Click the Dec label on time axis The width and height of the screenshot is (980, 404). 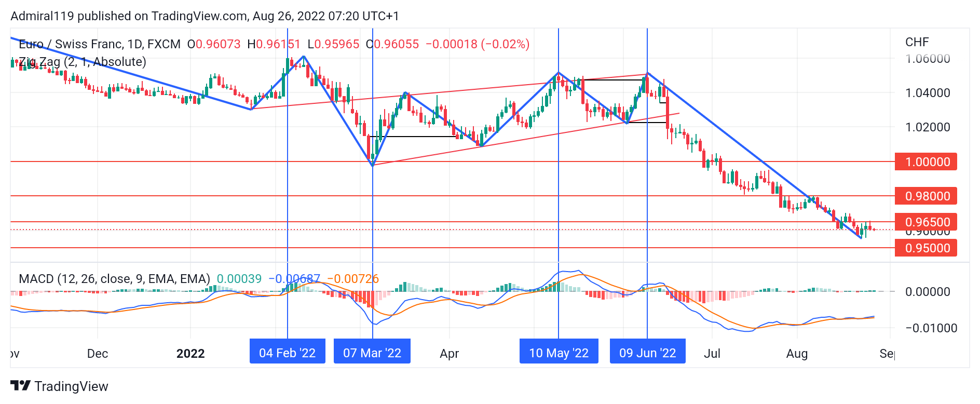tap(98, 354)
